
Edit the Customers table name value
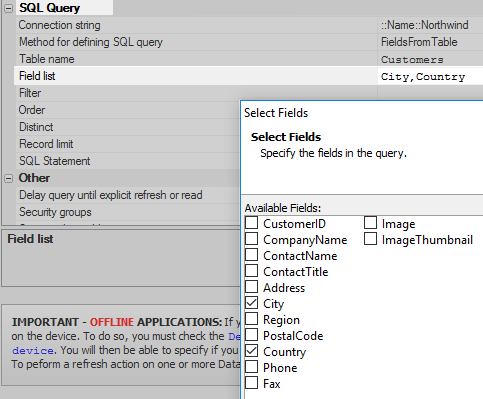pyautogui.click(x=430, y=59)
